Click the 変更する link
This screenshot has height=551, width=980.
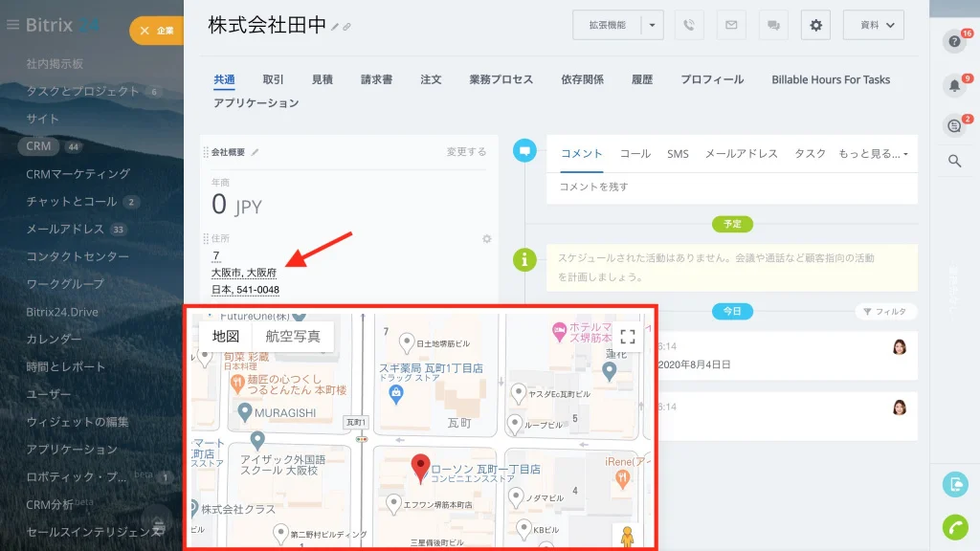[x=466, y=152]
